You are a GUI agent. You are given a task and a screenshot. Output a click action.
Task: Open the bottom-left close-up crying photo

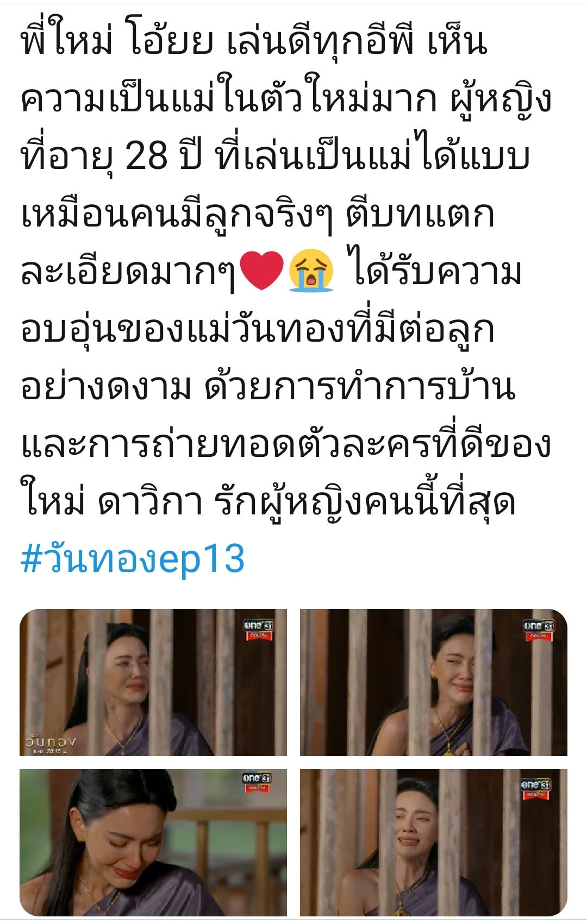coord(153,843)
